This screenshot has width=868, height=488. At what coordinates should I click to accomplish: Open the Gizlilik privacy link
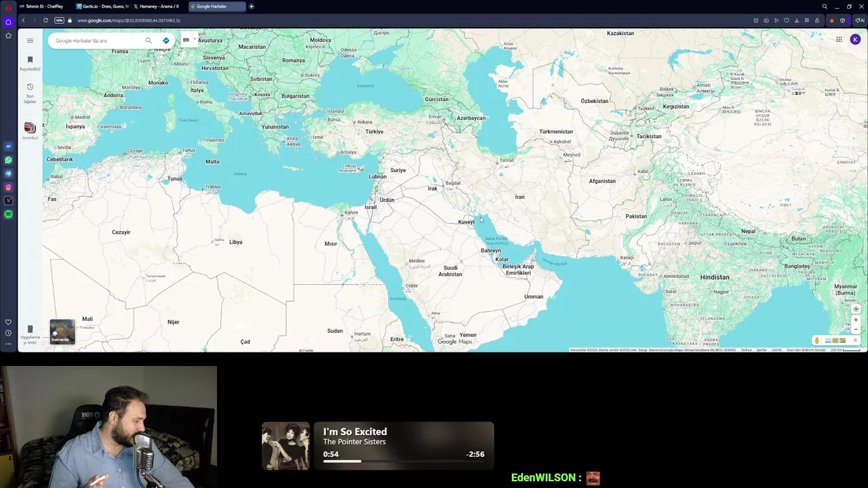pyautogui.click(x=777, y=350)
